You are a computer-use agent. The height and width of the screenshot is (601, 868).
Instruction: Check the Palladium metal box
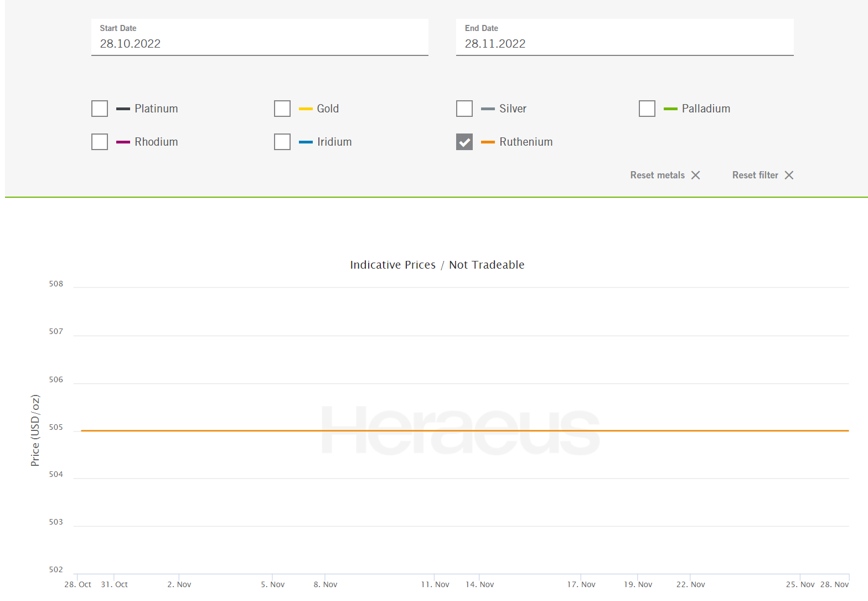[647, 109]
